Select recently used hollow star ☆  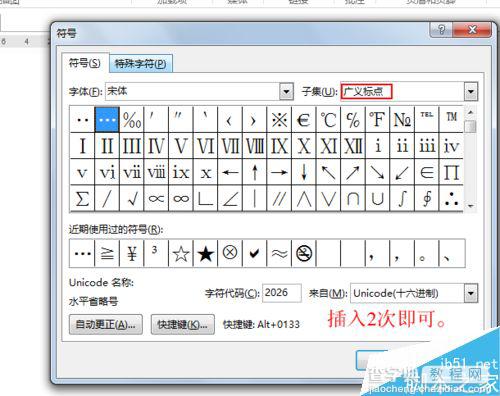click(181, 253)
